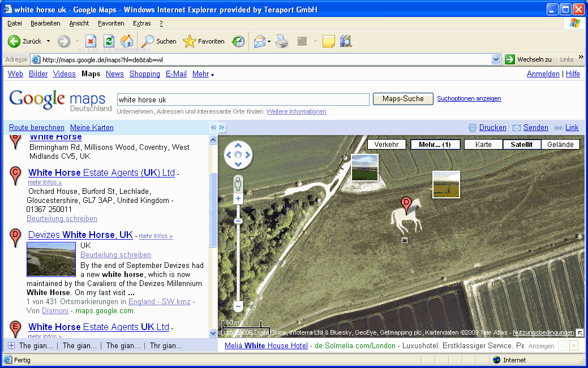Open Suchoptionen anzeigen link
The image size is (588, 368).
tap(469, 98)
